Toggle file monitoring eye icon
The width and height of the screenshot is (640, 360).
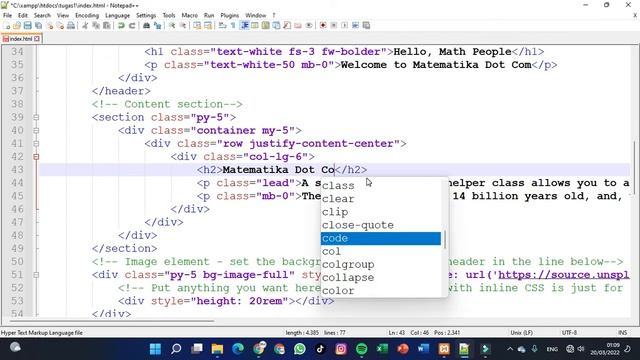[x=309, y=25]
